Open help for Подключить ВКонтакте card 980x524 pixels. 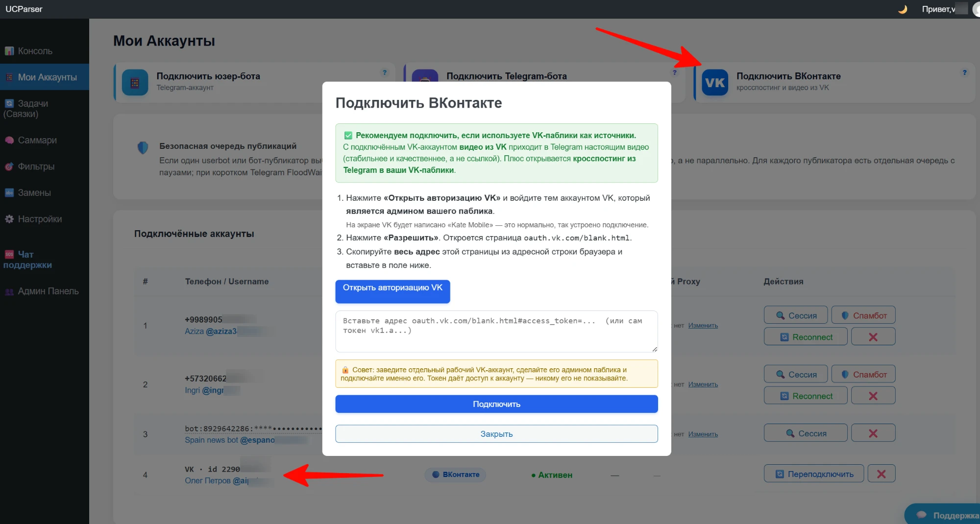(964, 72)
